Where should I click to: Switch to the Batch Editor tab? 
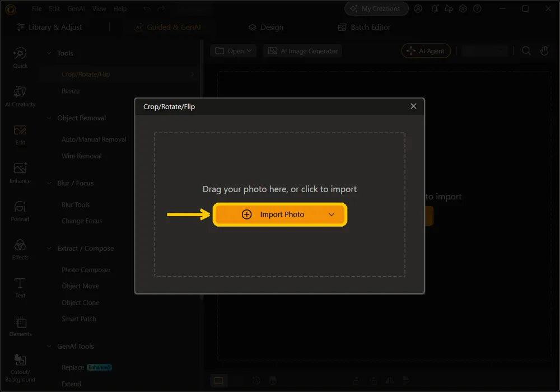pyautogui.click(x=365, y=27)
